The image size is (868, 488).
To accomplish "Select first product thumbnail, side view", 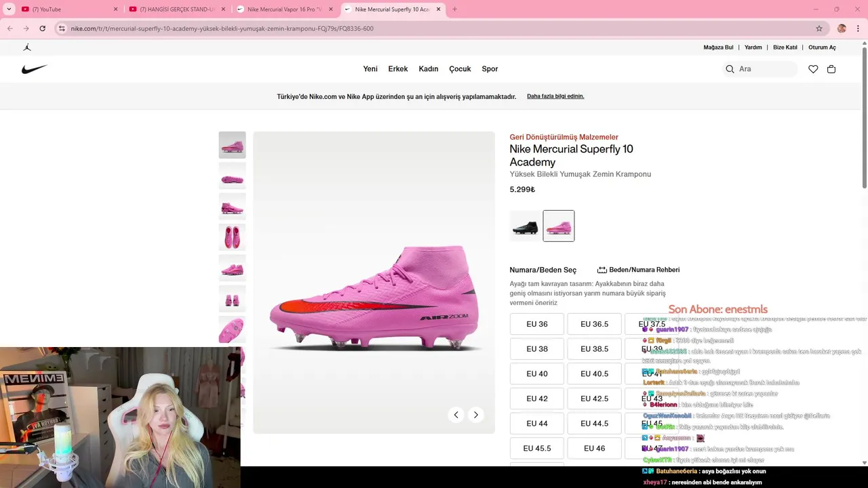I will pos(232,145).
